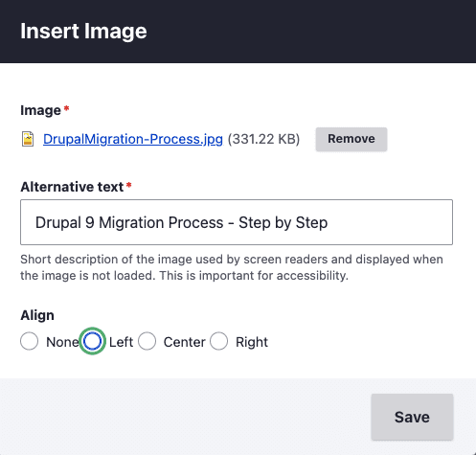Viewport: 476px width, 455px height.
Task: Choose the Left alignment radio button
Action: click(x=92, y=341)
